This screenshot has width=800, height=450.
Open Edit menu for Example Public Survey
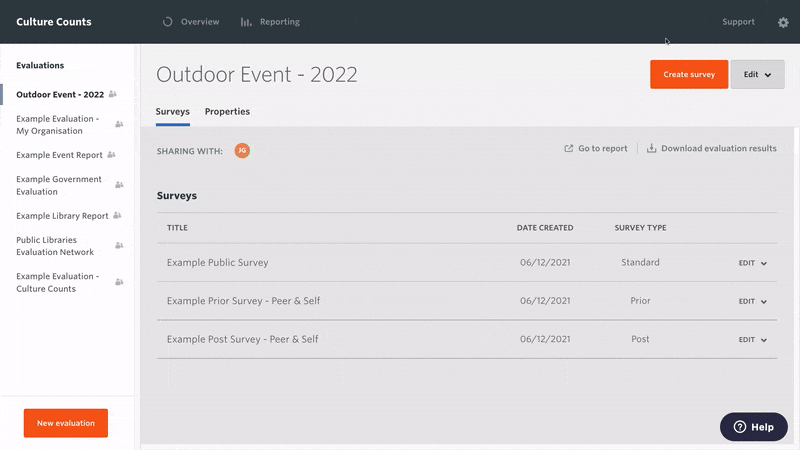753,263
